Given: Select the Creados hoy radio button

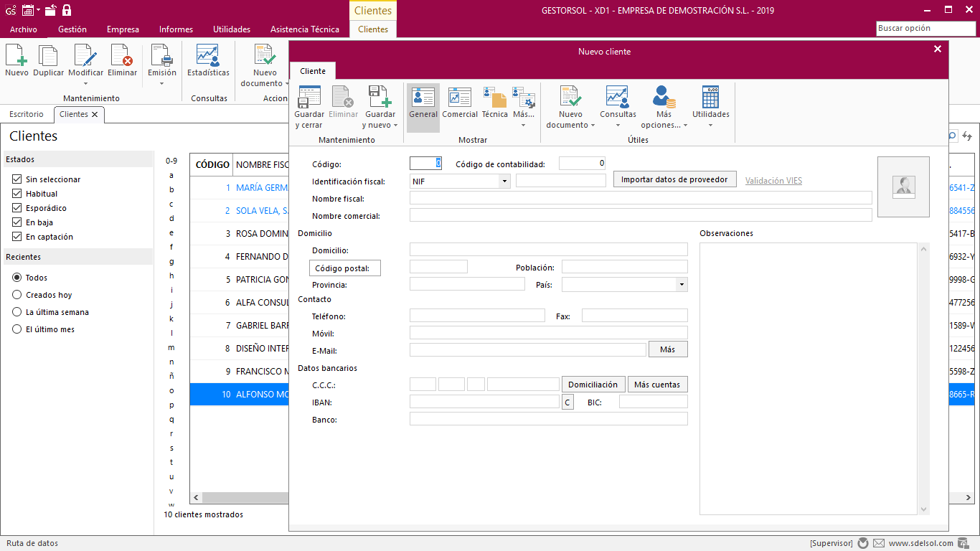Looking at the screenshot, I should 17,295.
